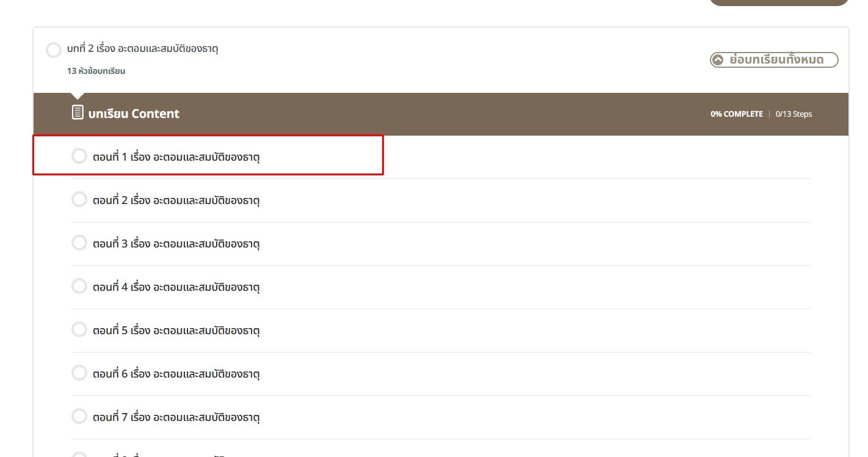Click the status circle for ตอนที่ 1

[x=79, y=156]
